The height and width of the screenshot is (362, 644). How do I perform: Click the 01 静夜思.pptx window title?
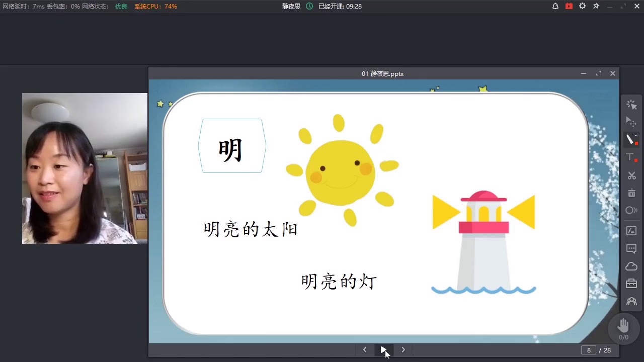tap(382, 73)
